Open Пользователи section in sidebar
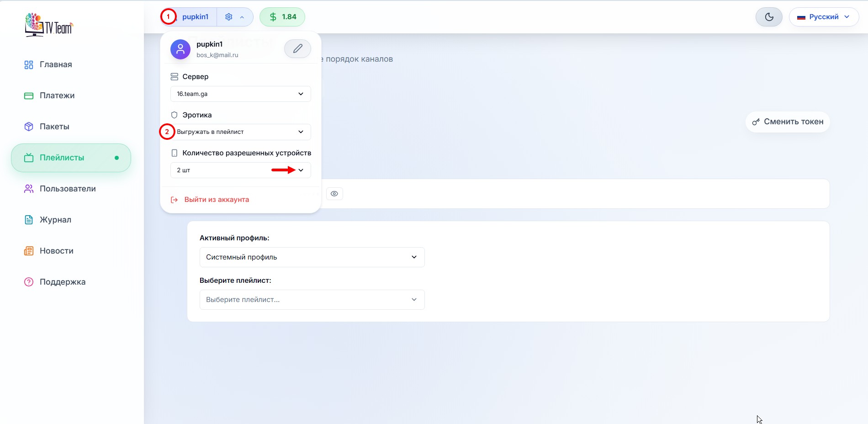This screenshot has height=424, width=868. (68, 189)
